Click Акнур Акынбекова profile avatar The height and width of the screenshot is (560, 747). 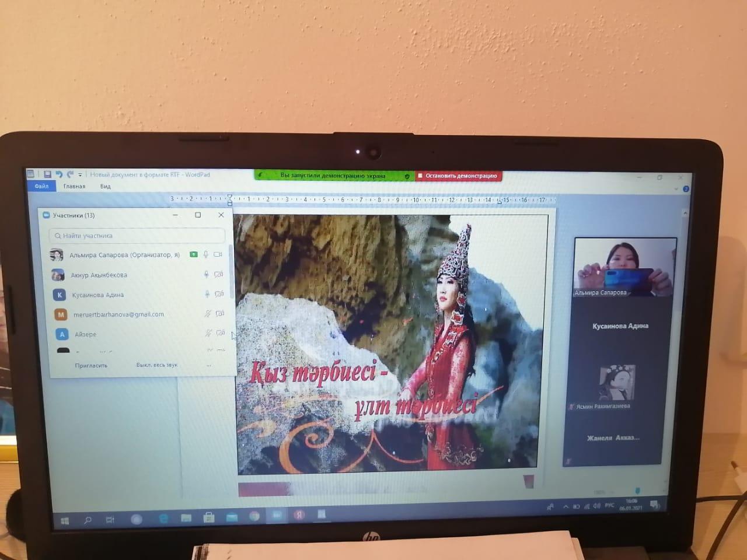point(58,275)
